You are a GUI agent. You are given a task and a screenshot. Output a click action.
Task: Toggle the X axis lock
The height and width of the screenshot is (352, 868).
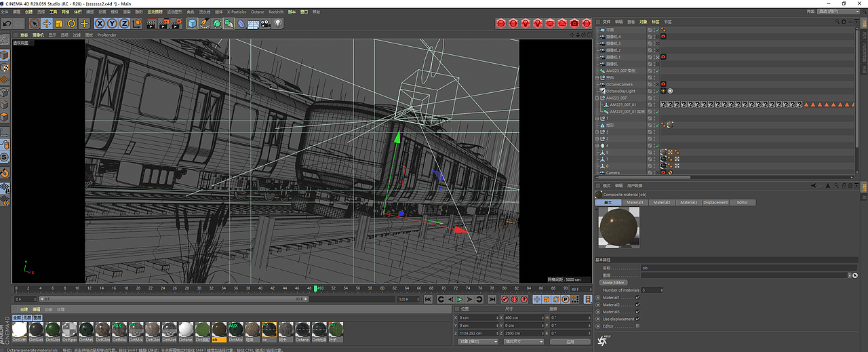pos(100,23)
